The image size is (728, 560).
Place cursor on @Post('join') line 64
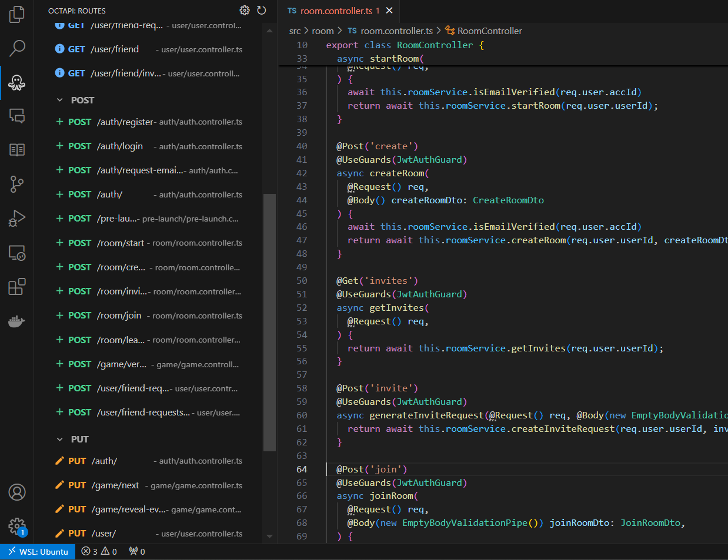(372, 470)
